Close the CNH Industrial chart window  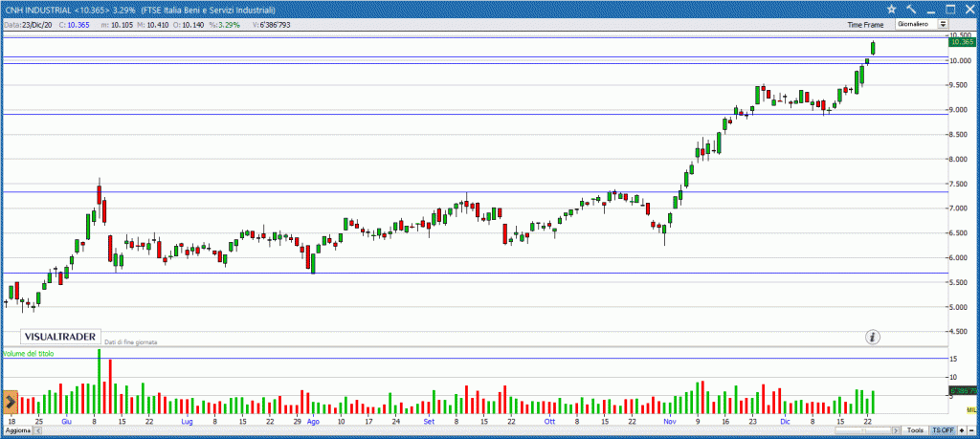[970, 9]
